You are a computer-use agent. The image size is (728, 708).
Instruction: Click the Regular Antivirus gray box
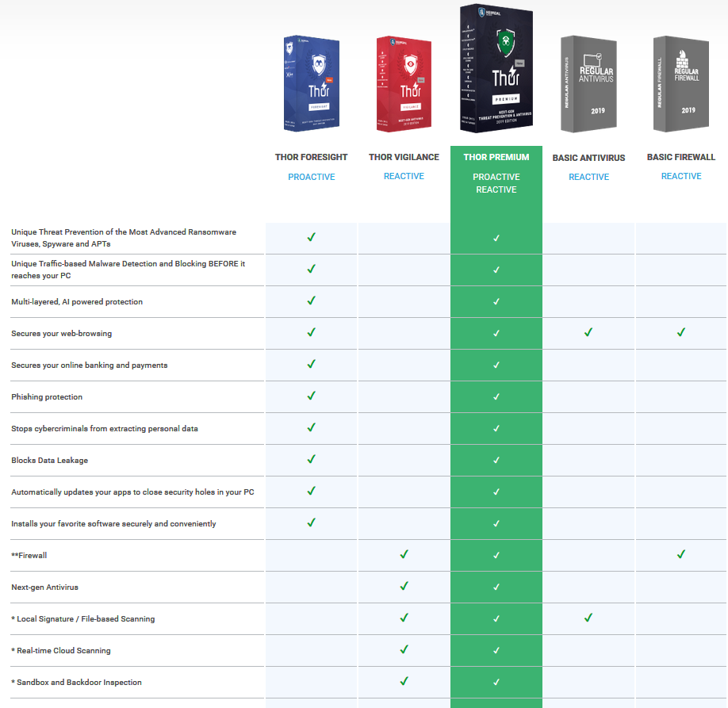click(588, 83)
